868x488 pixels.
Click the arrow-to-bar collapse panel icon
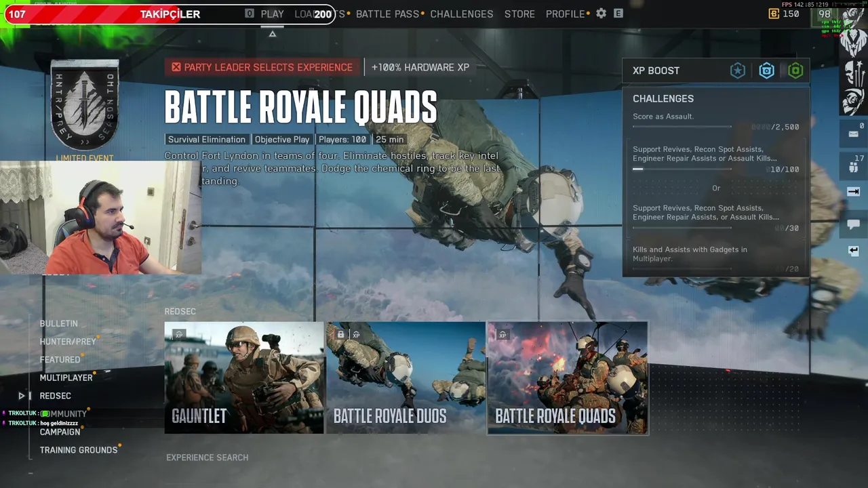[853, 192]
